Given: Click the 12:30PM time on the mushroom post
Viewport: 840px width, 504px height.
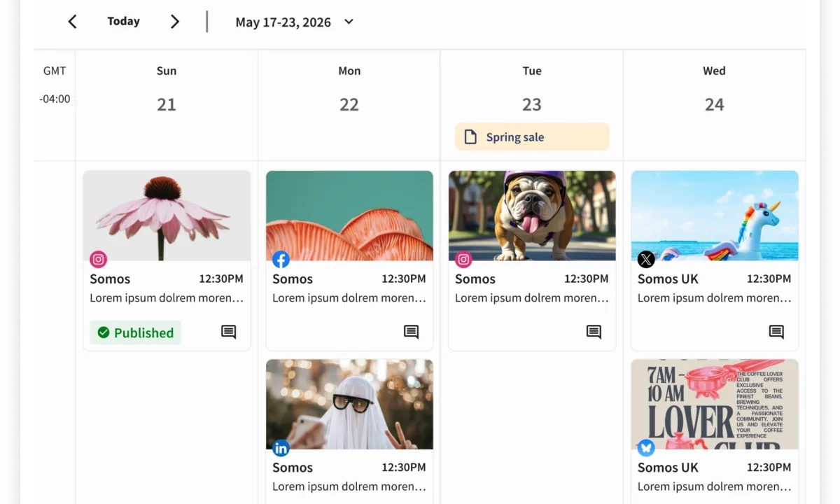Looking at the screenshot, I should click(404, 279).
